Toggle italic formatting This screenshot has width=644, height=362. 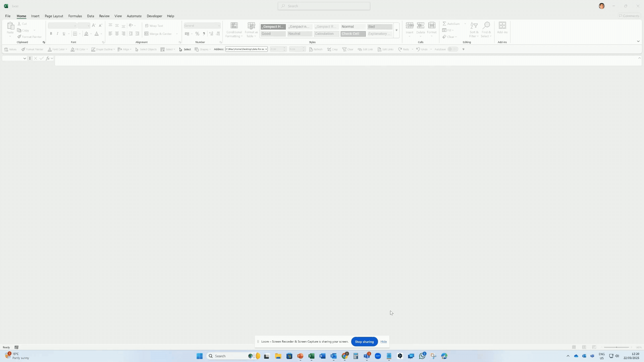tap(57, 34)
